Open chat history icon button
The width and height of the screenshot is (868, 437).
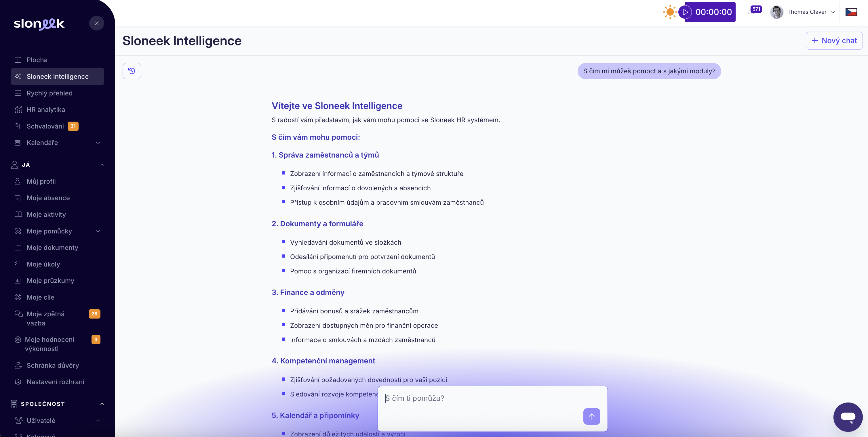132,71
